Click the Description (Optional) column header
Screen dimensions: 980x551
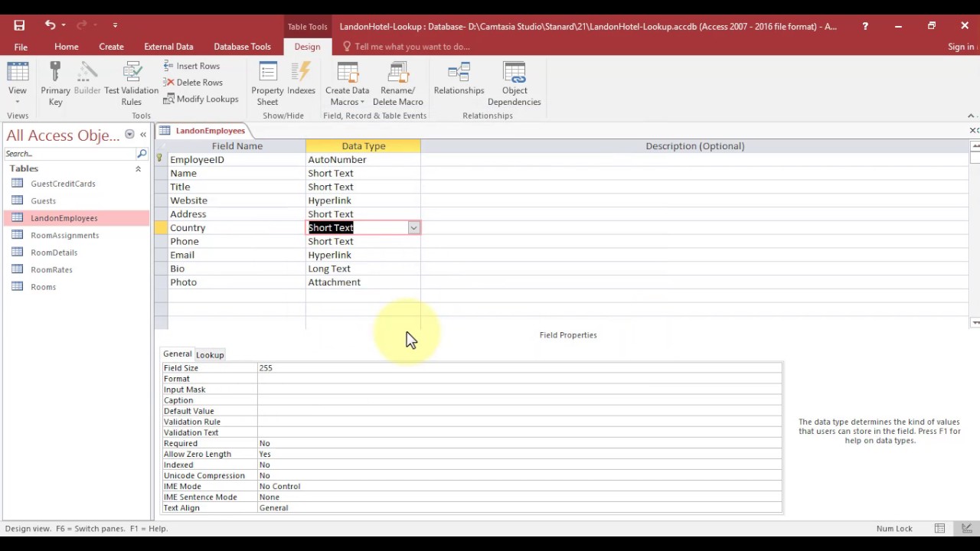click(x=694, y=146)
